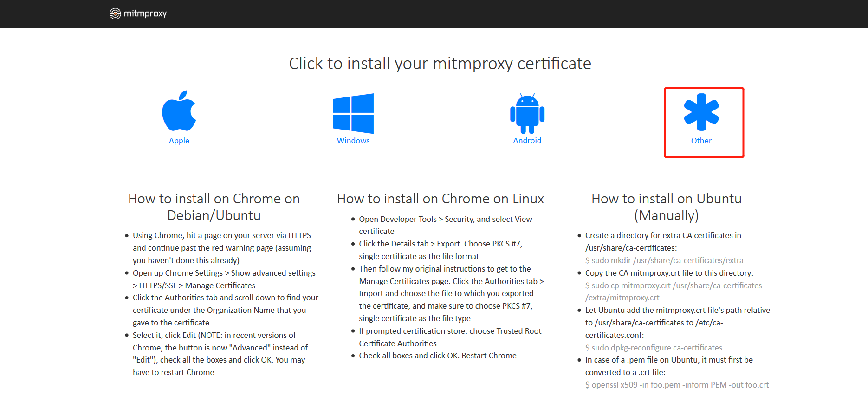Click text 'Open Developer Tools > Security, and select View'

[446, 219]
